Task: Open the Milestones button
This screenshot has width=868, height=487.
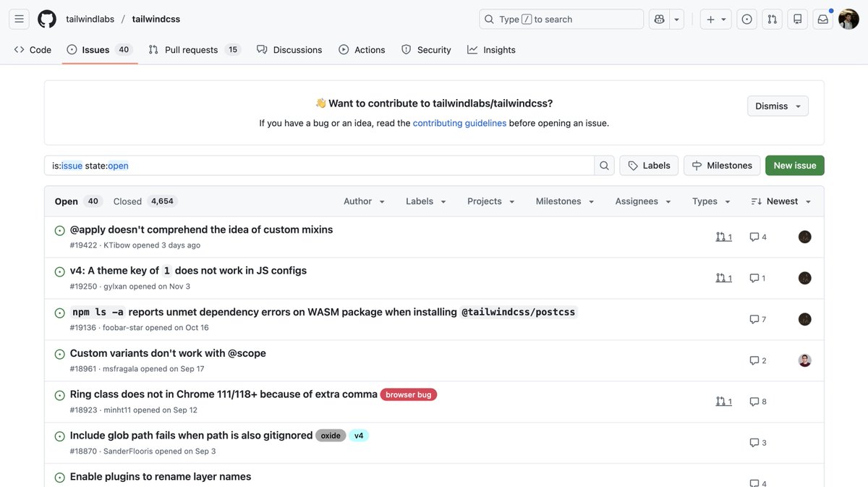Action: click(722, 166)
